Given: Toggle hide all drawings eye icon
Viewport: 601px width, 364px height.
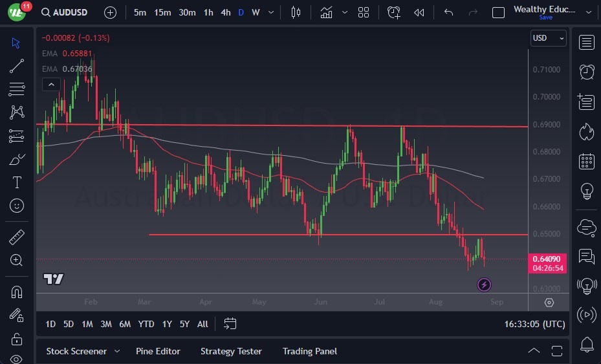Looking at the screenshot, I should coord(16,359).
